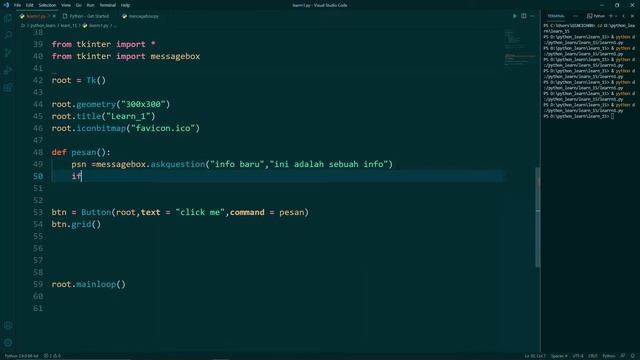Run Python file with play icon
640x360 pixels.
514,16
